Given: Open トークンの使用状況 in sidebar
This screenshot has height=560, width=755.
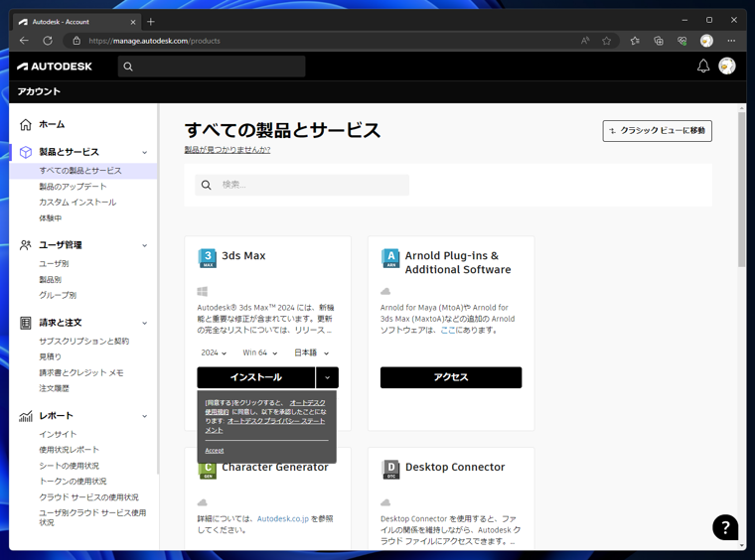Looking at the screenshot, I should click(73, 482).
